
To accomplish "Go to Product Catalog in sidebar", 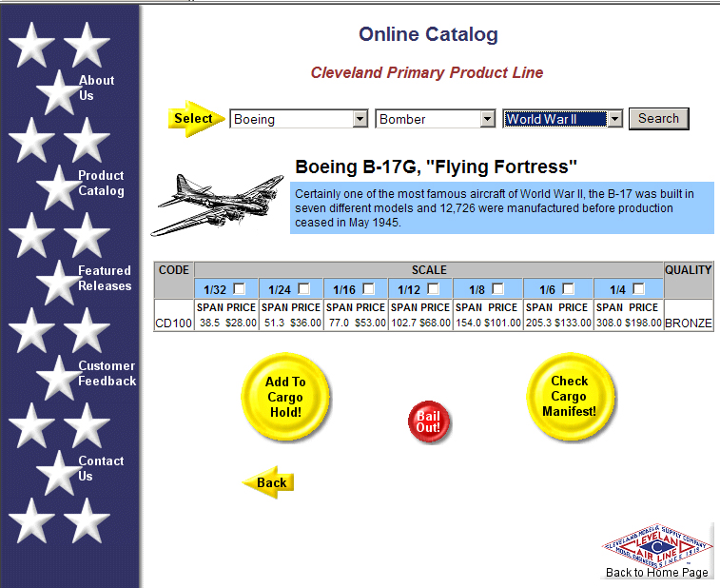I will [x=101, y=183].
